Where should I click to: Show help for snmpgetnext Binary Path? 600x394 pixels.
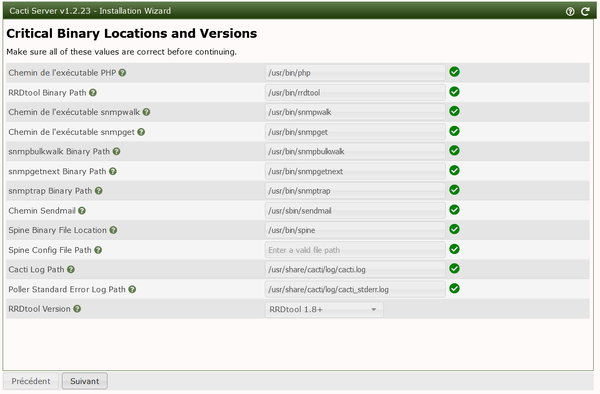(112, 171)
